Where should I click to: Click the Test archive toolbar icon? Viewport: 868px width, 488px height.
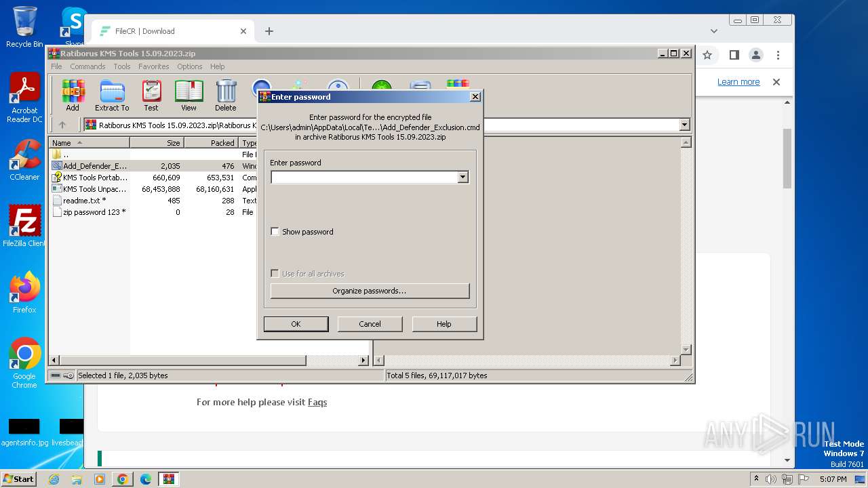tap(151, 95)
